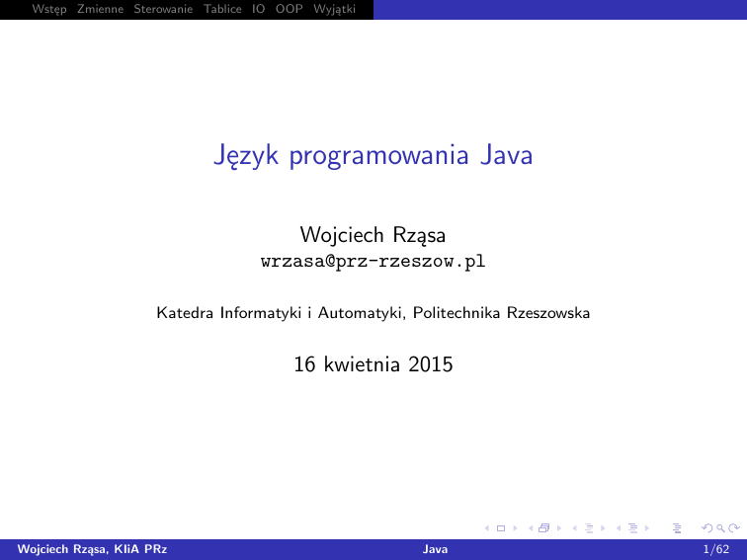This screenshot has width=747, height=560.
Task: Click the previous slide arrow icon
Action: click(491, 530)
